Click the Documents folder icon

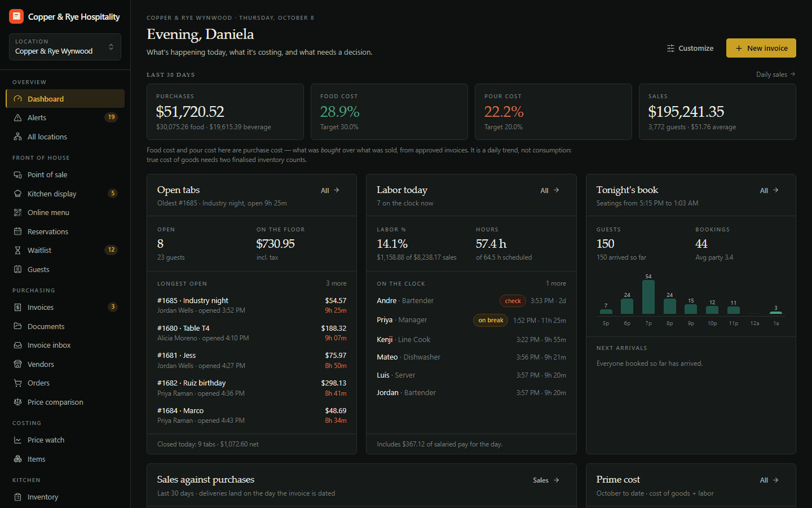coord(17,326)
